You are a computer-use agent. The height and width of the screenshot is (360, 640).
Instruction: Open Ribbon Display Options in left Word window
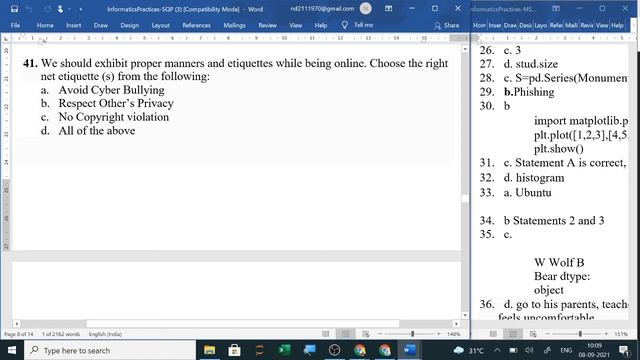coord(389,9)
